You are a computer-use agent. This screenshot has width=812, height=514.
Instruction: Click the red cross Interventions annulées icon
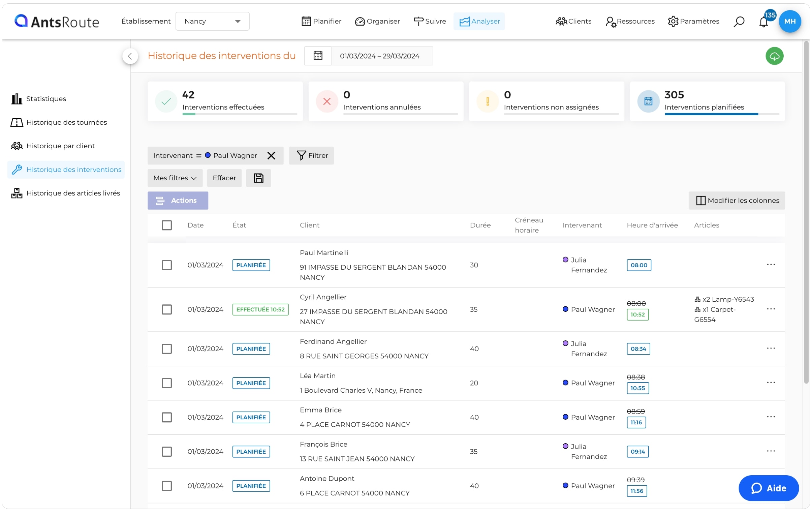[326, 101]
